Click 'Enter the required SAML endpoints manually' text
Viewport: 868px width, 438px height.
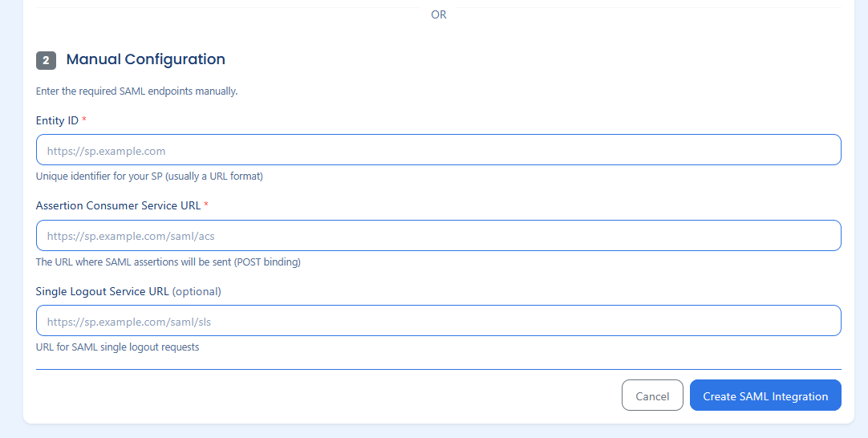136,91
